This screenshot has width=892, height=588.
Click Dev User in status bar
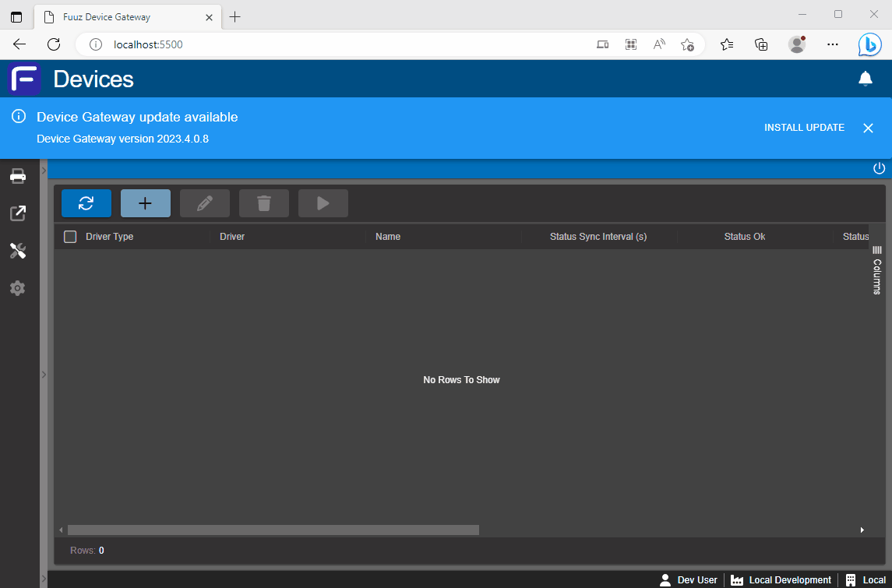[x=689, y=580]
